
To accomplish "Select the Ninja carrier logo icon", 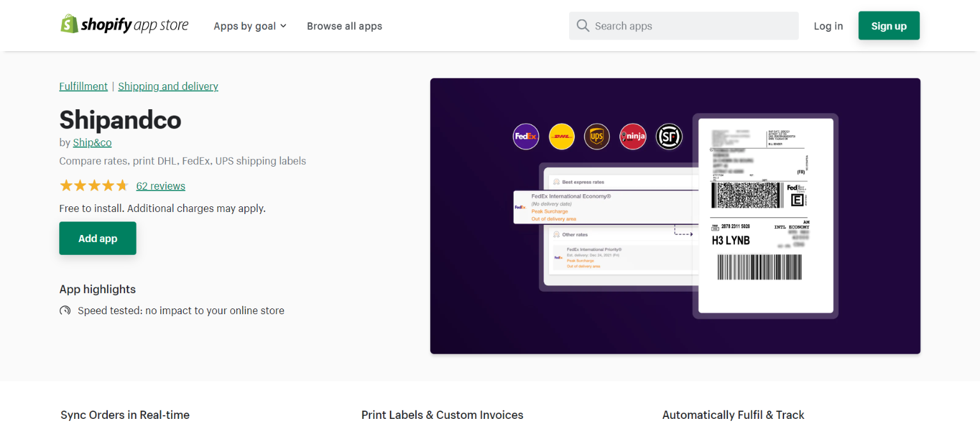I will (x=633, y=136).
